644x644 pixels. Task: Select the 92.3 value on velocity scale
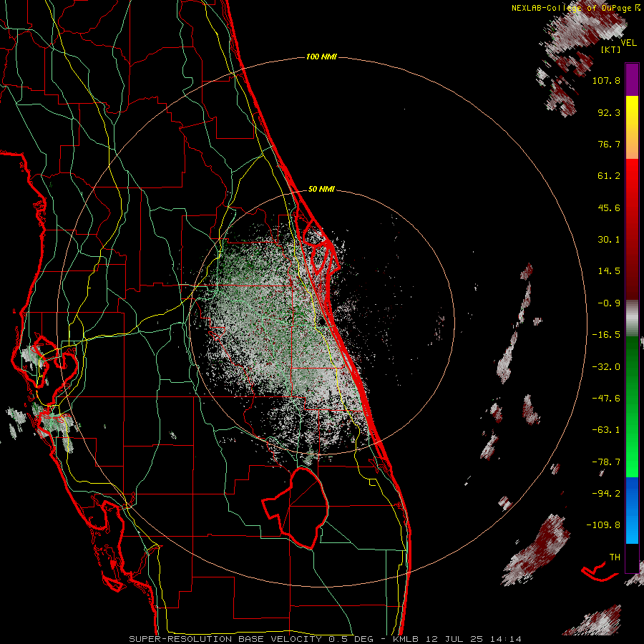coord(609,112)
